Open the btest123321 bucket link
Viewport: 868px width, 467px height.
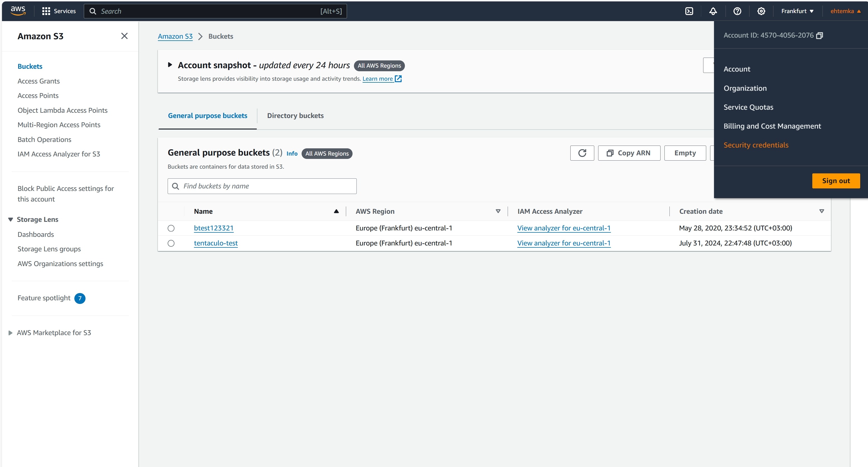click(x=214, y=228)
